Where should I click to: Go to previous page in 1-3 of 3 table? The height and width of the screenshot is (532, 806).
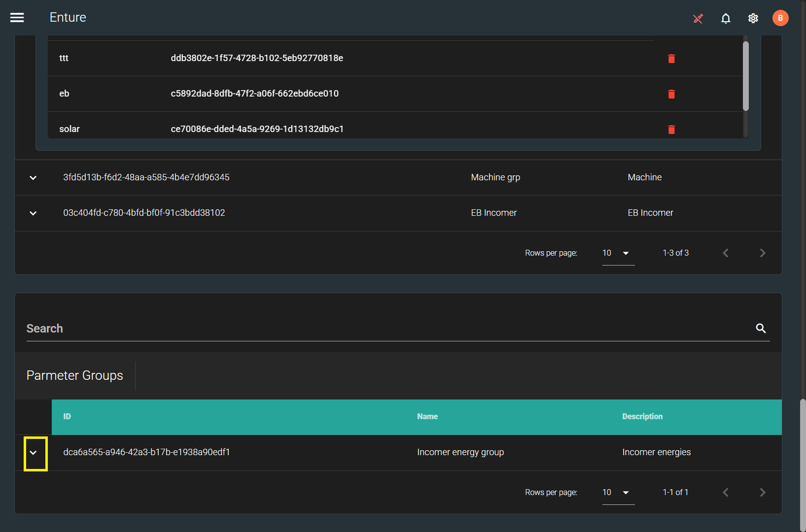coord(726,253)
